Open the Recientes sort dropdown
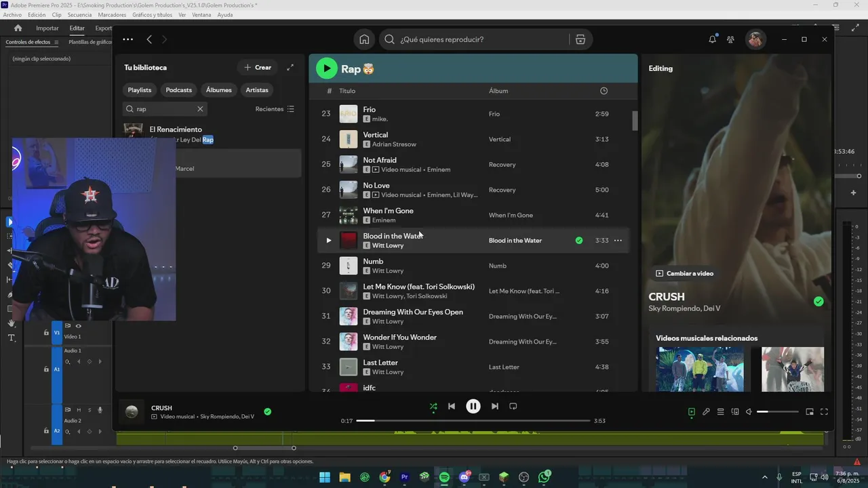This screenshot has width=868, height=488. coord(275,108)
